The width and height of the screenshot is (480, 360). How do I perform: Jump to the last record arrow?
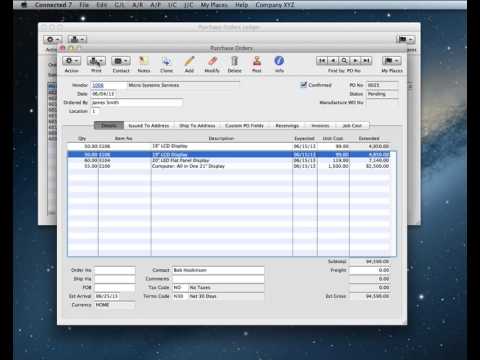[x=366, y=61]
